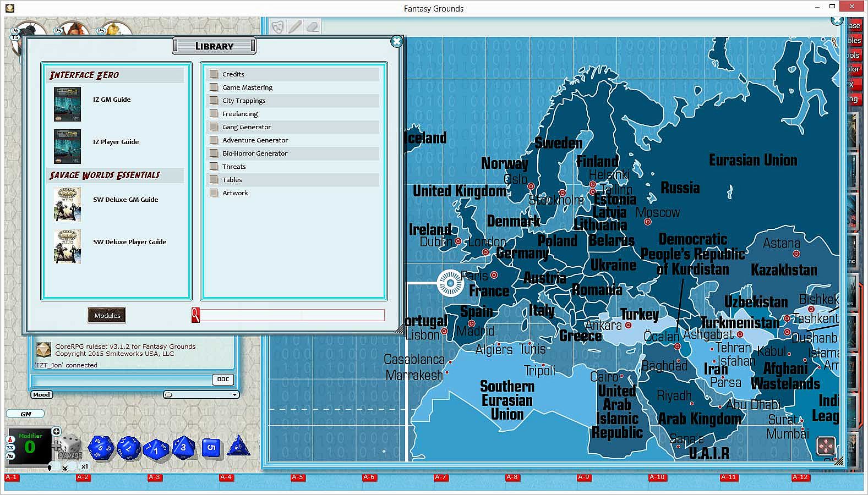This screenshot has width=868, height=495.
Task: Select the blue d4 pyramid die
Action: (238, 446)
